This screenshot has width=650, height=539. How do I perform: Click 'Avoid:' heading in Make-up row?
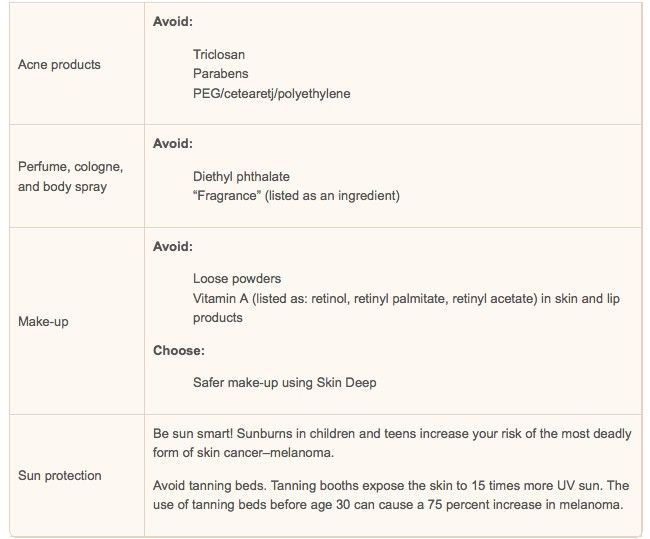point(173,246)
